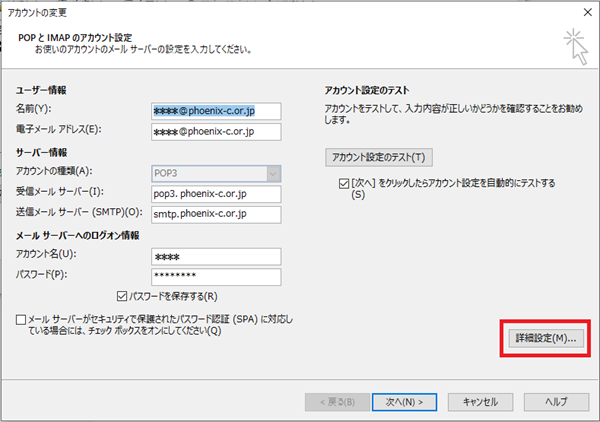This screenshot has height=422, width=600.
Task: Proceed with the 次へ(N) > button
Action: (404, 401)
